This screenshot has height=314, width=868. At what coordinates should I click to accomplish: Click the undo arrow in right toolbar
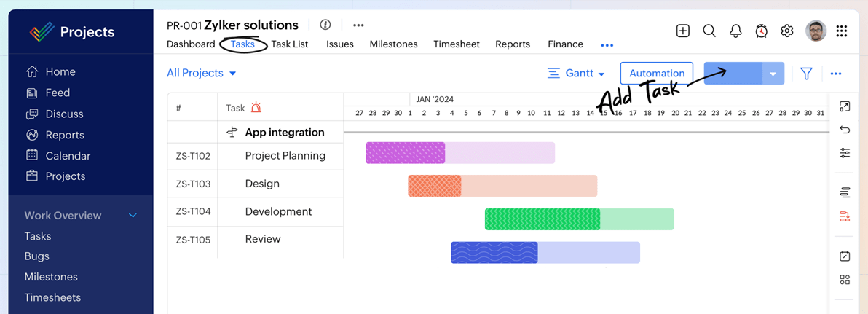point(845,130)
